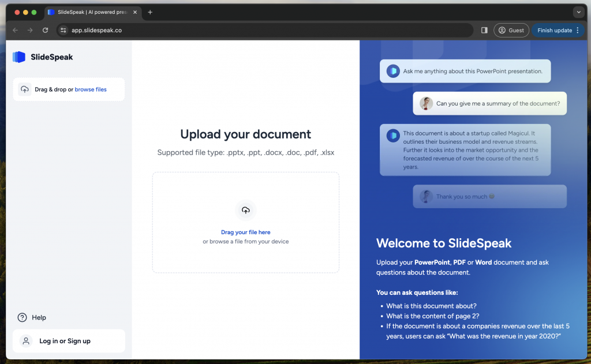591x364 pixels.
Task: Click 'What is the content of page 2?'
Action: click(x=433, y=316)
